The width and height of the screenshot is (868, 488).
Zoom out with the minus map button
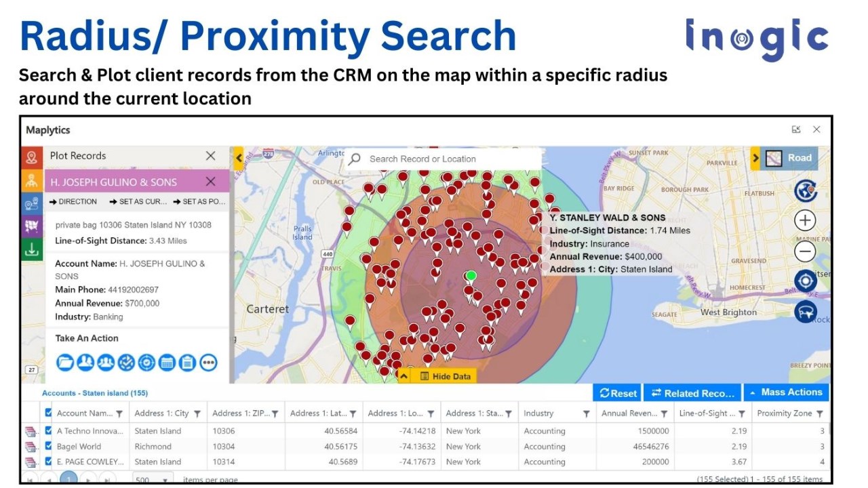coord(805,251)
